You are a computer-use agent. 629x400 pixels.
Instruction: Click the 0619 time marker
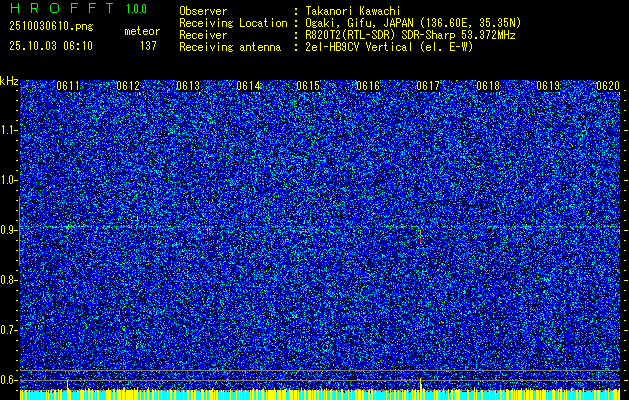[x=548, y=86]
